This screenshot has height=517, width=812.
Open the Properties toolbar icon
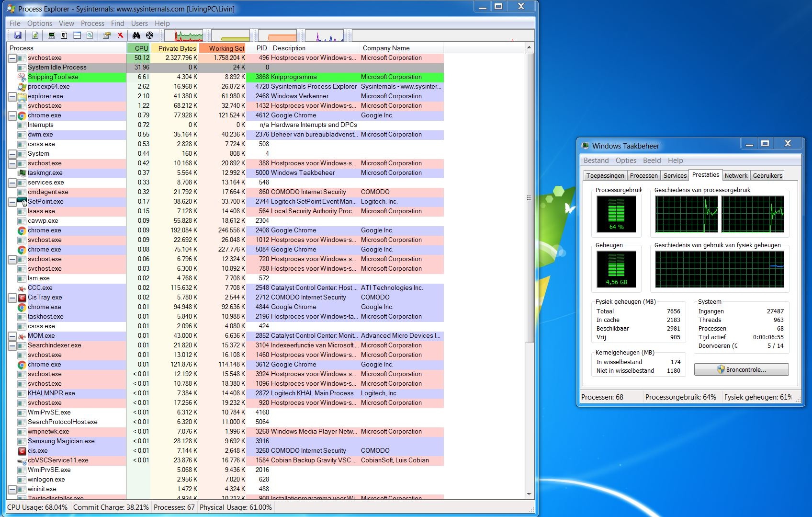click(x=107, y=35)
